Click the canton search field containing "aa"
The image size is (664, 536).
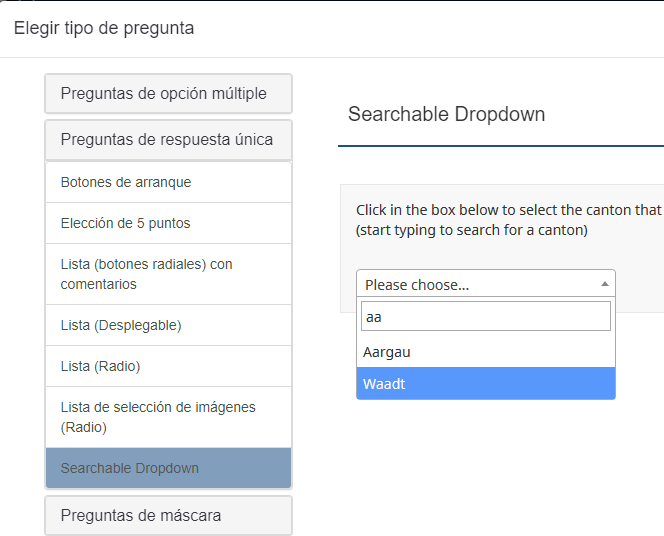(x=485, y=316)
